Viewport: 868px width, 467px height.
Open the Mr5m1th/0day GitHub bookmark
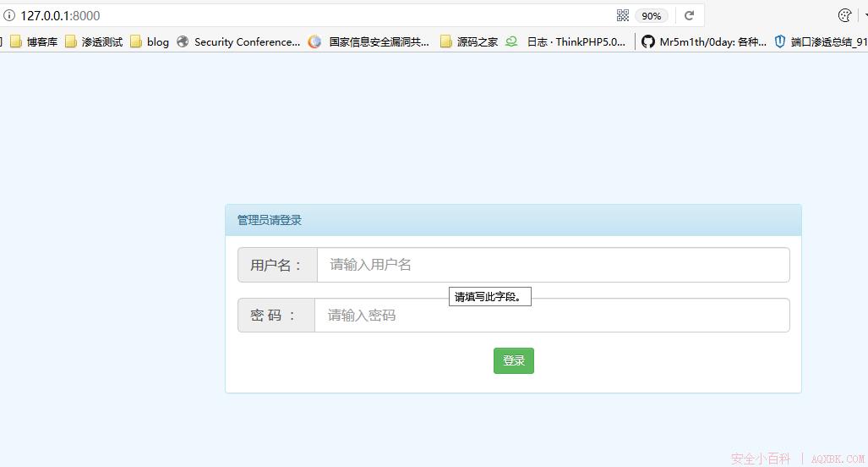[x=703, y=41]
